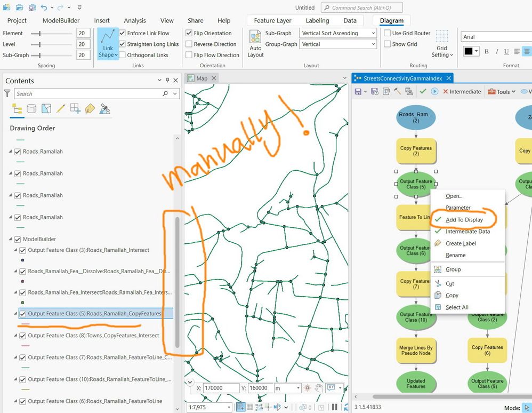Viewport: 532px width, 413px height.
Task: Select List By Drawing Order icon
Action: pos(17,109)
